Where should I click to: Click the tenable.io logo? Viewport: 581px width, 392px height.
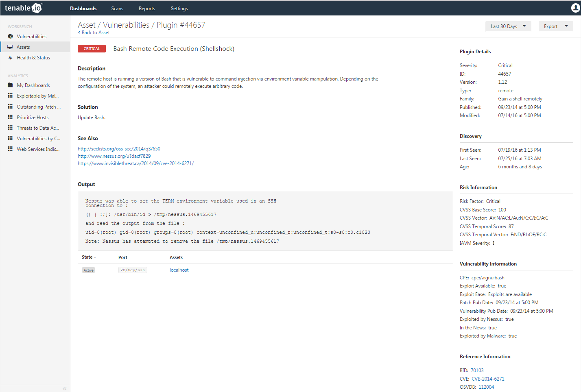[23, 8]
